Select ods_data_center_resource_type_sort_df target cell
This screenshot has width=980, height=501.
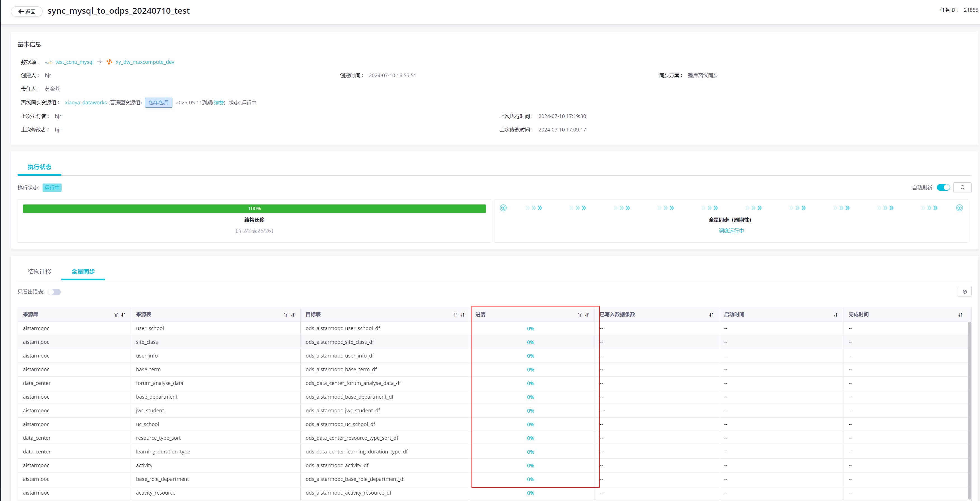(x=385, y=438)
